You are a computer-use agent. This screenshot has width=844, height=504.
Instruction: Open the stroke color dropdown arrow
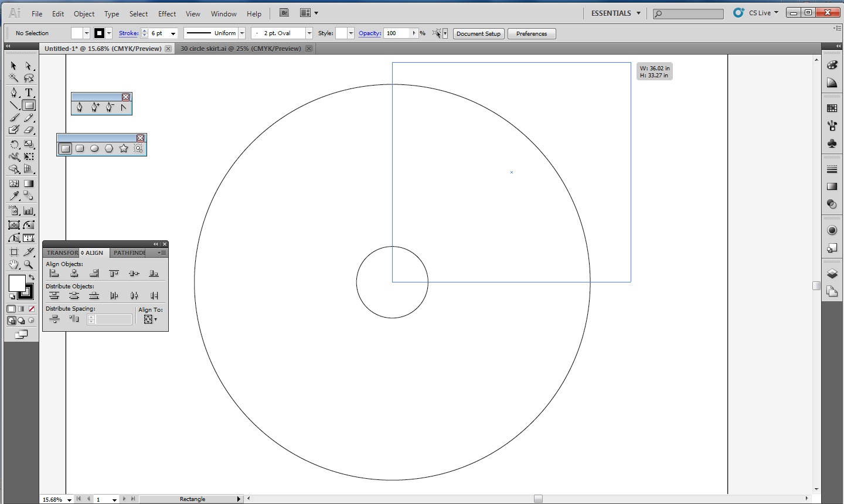[x=109, y=33]
